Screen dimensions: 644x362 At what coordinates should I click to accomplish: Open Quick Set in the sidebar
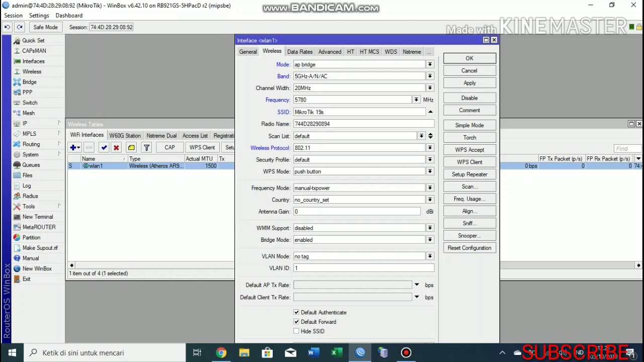pyautogui.click(x=33, y=40)
